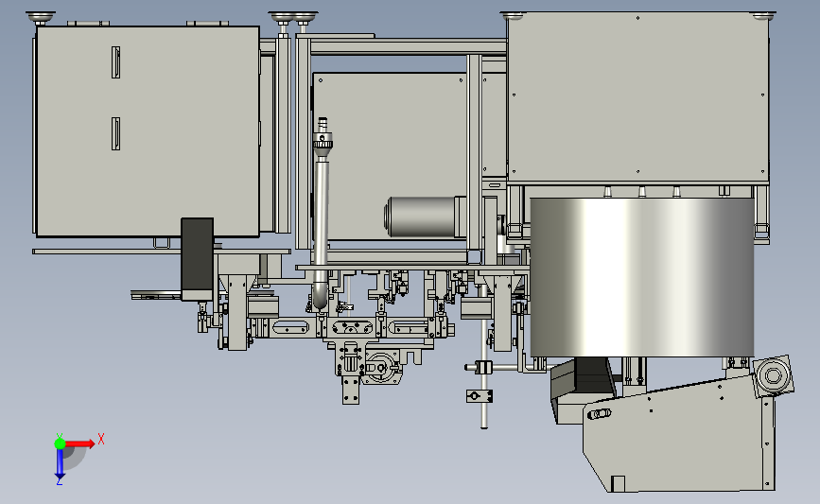The height and width of the screenshot is (504, 820).
Task: Select the vertical chrome tube with knurled fitting
Action: click(322, 215)
